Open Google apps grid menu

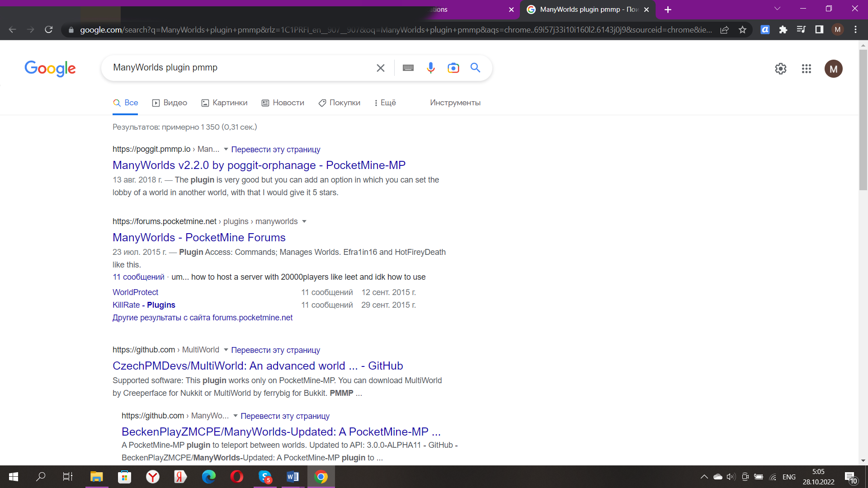pos(807,69)
